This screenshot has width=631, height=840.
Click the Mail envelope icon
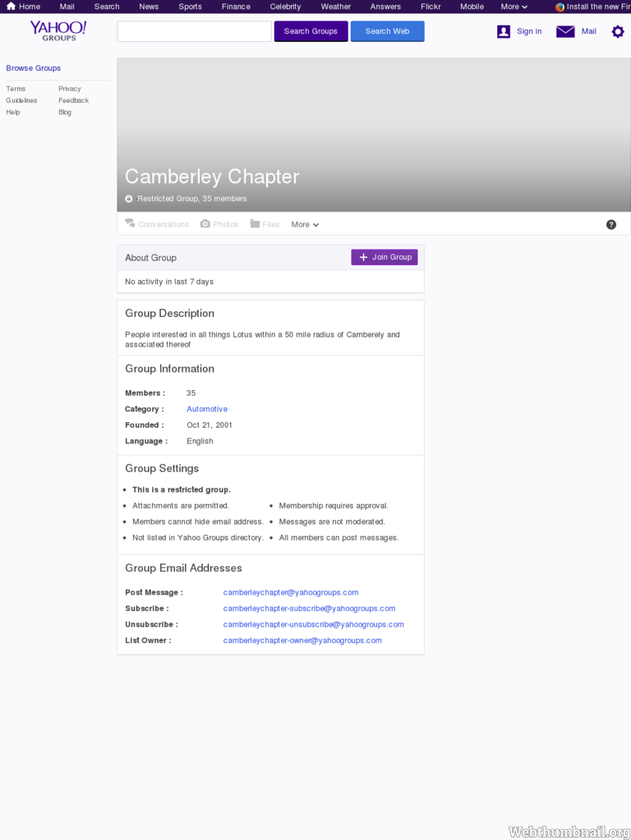[565, 31]
